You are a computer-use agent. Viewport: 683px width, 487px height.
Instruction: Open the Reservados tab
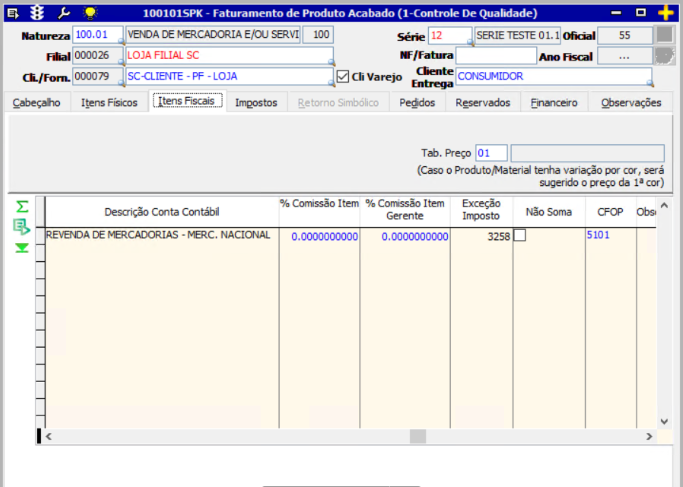[x=483, y=103]
